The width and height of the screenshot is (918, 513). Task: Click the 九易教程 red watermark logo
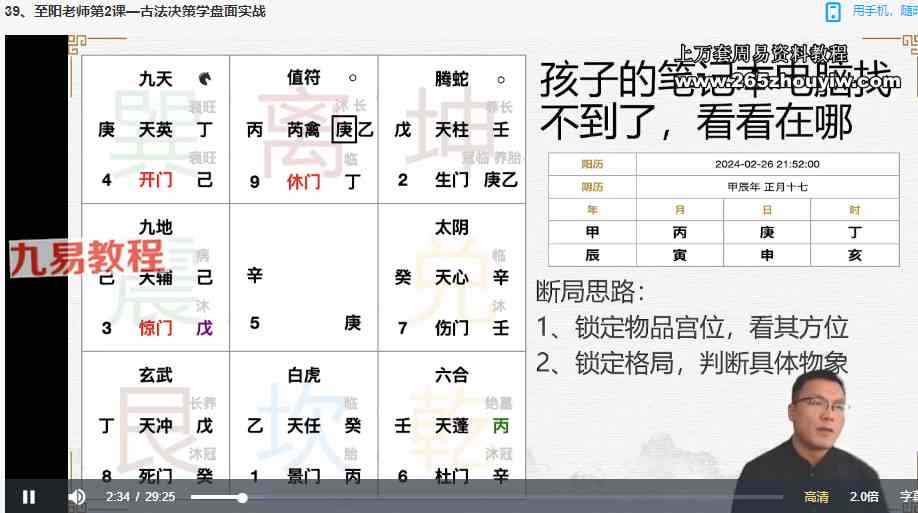tap(86, 256)
